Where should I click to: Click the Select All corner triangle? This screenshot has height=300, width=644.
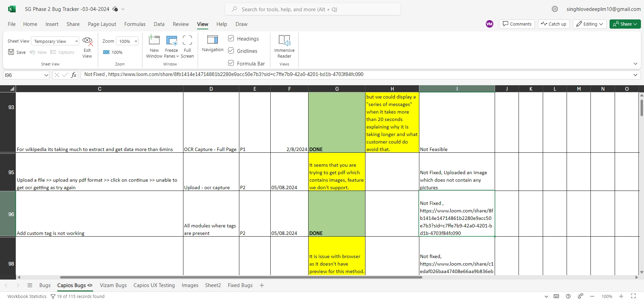[x=12, y=89]
